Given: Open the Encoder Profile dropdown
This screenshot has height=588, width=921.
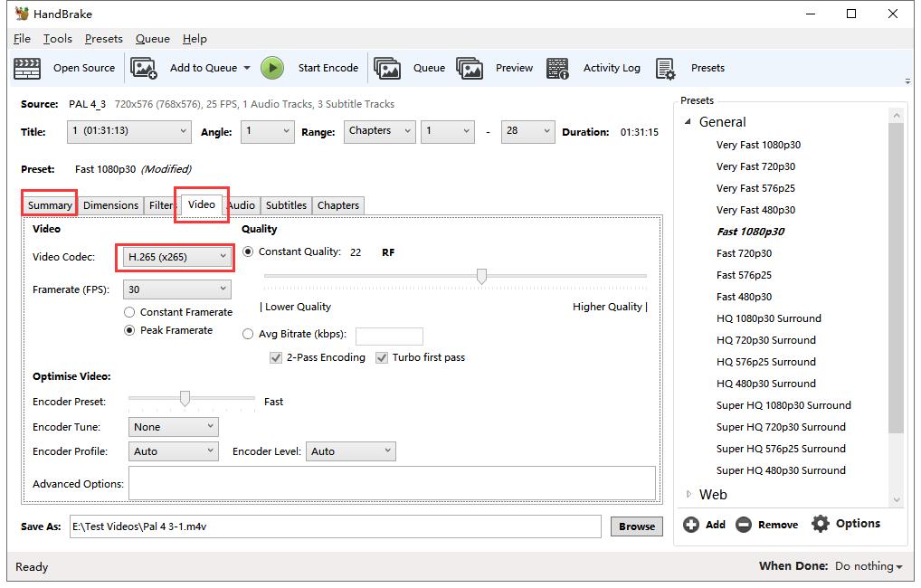Looking at the screenshot, I should click(x=174, y=451).
